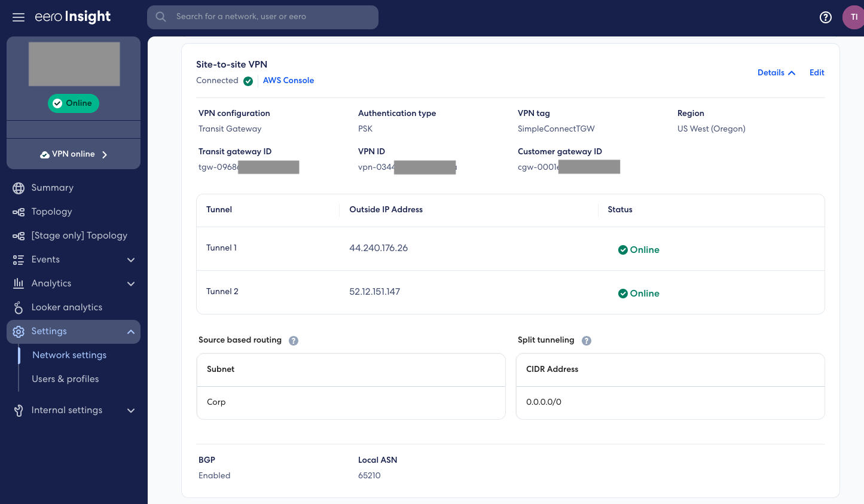This screenshot has width=864, height=504.
Task: Collapse the Details section
Action: click(776, 72)
